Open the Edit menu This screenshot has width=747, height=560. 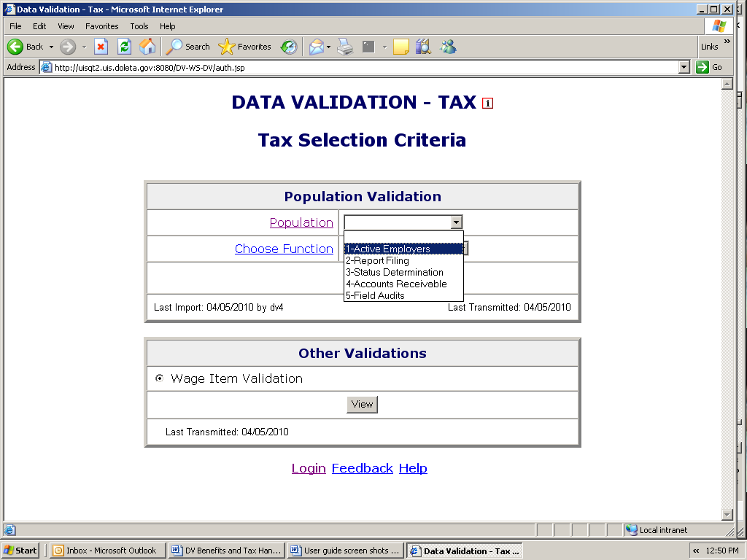point(39,26)
